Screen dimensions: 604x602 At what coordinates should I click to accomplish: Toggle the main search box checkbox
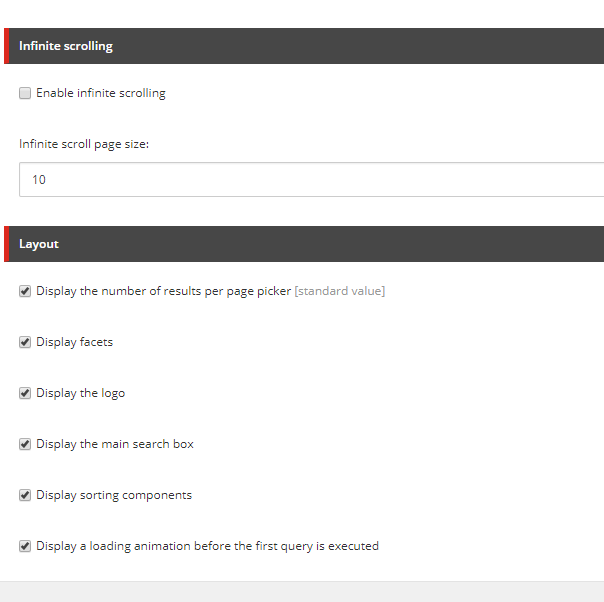click(x=25, y=445)
